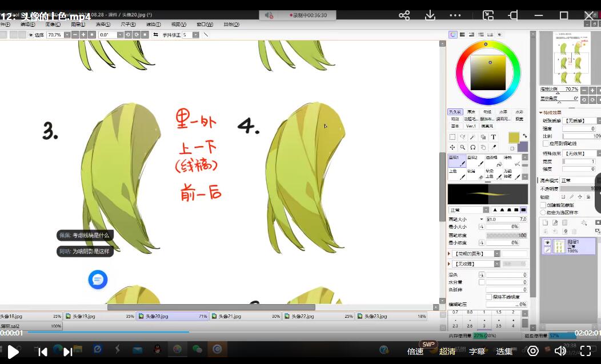Create a new layer in layer panel
This screenshot has width=601, height=364.
545,223
